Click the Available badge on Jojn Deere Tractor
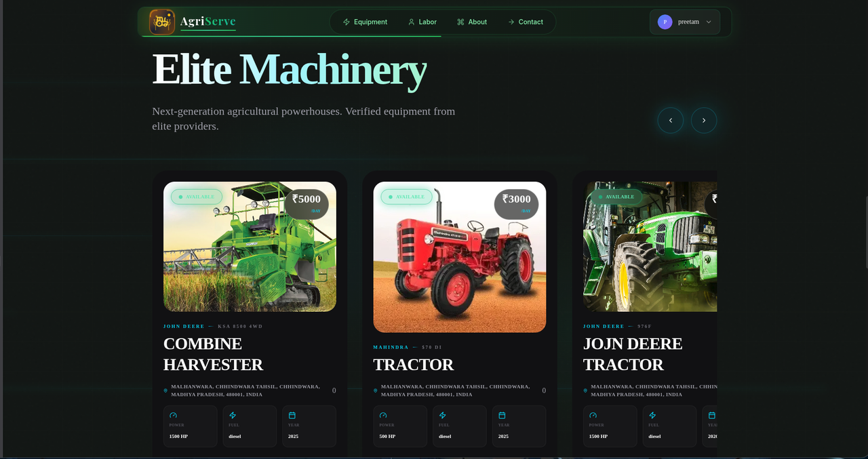Screen dimensions: 868x459 pos(616,197)
